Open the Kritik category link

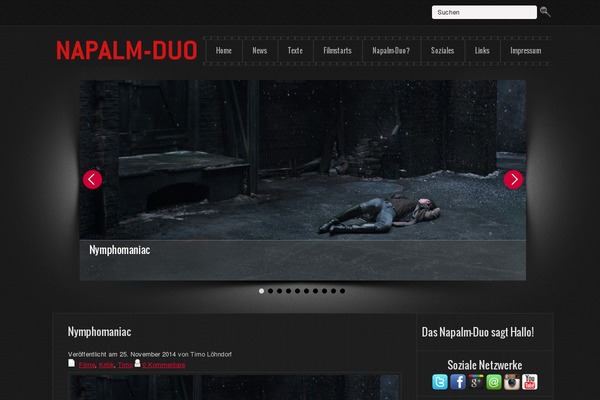pyautogui.click(x=106, y=365)
